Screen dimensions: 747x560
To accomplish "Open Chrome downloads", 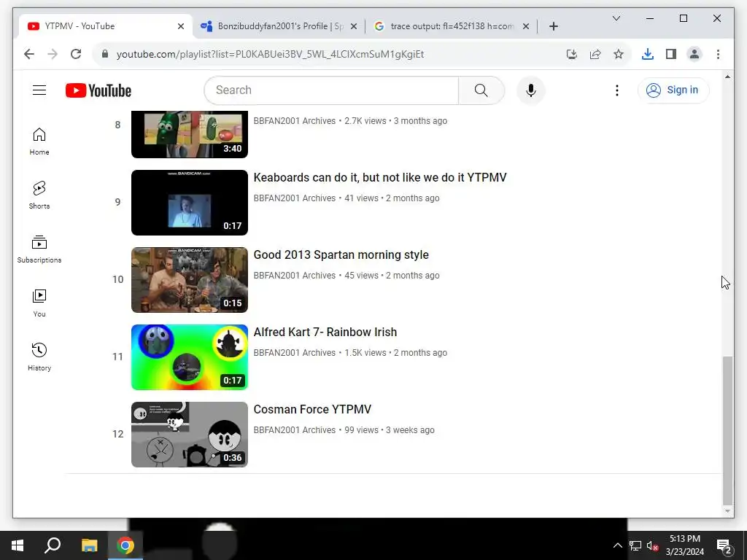I will (648, 54).
